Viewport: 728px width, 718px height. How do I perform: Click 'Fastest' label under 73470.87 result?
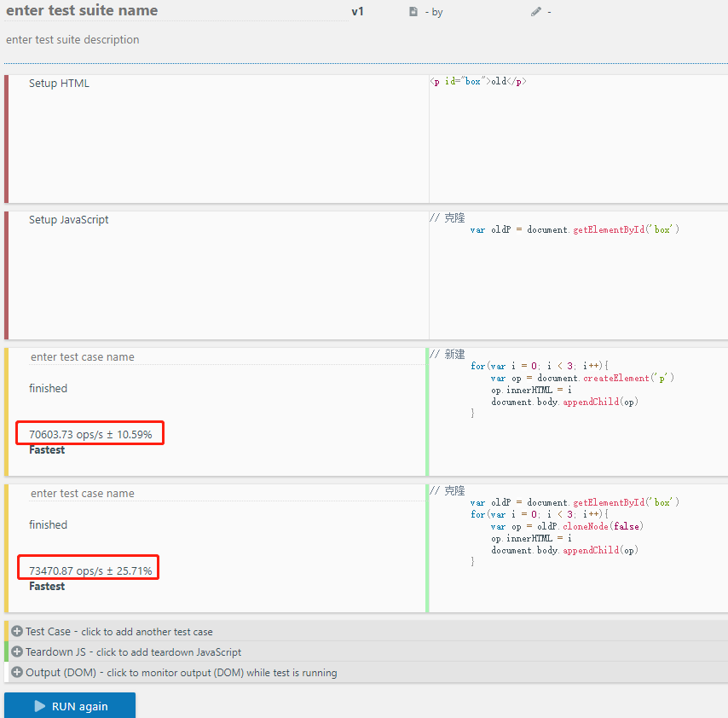[x=47, y=586]
